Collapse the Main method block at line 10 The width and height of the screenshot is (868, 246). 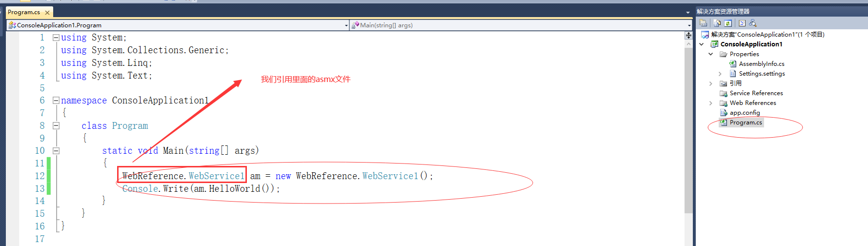click(x=56, y=151)
